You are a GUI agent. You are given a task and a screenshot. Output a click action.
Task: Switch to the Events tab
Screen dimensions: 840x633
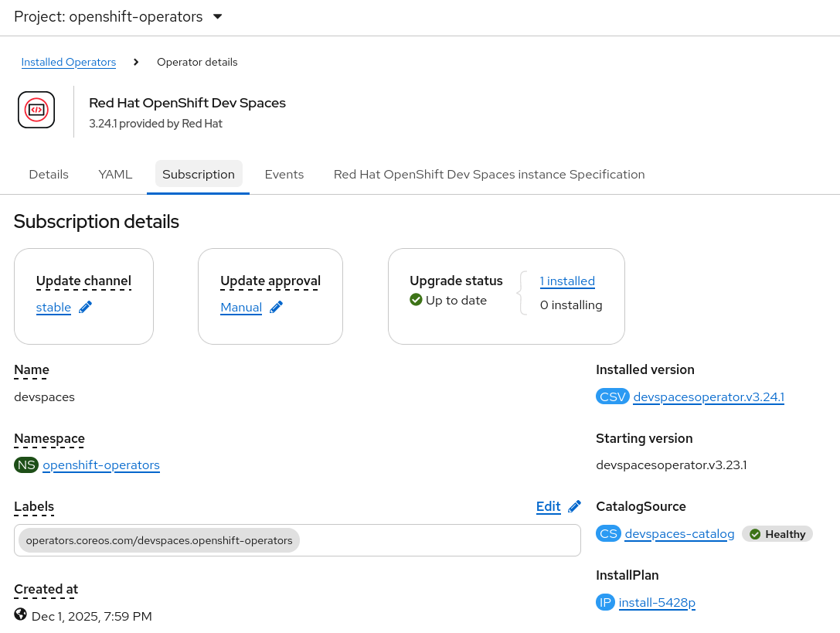(x=284, y=175)
